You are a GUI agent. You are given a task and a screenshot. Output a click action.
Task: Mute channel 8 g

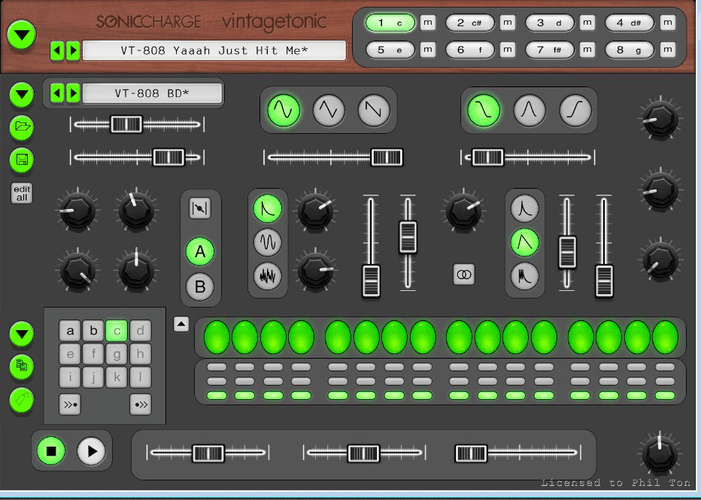[667, 49]
